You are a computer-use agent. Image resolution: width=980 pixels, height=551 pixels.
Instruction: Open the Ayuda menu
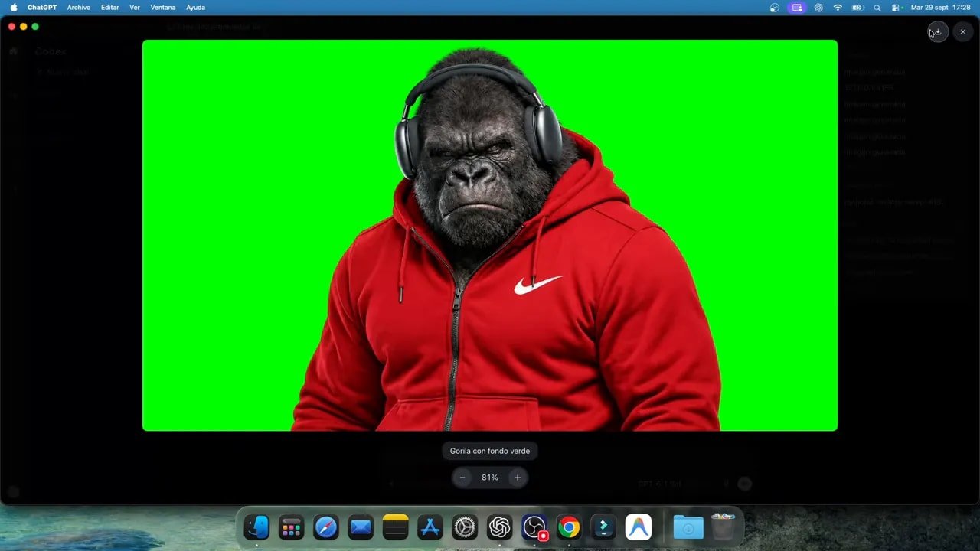tap(196, 7)
